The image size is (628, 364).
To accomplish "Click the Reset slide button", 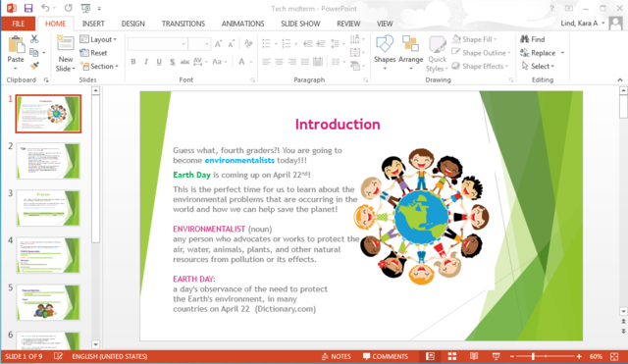I will click(93, 53).
